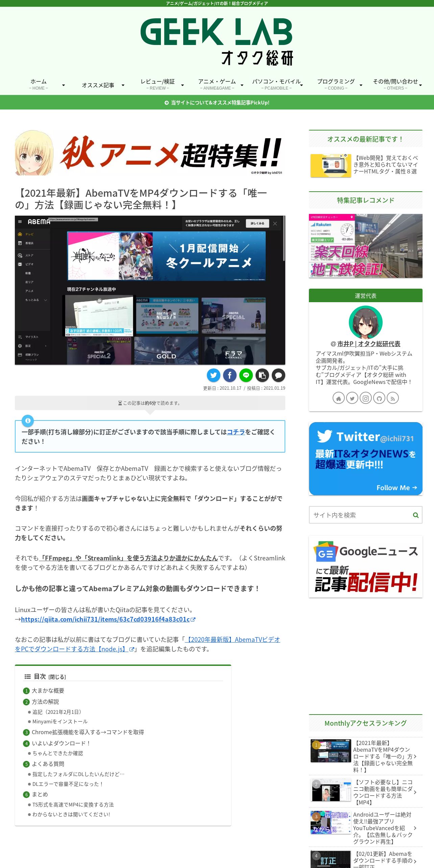Expand その他/問い合わせ dropdown arrow
Viewport: 434px width, 868px height.
click(420, 85)
